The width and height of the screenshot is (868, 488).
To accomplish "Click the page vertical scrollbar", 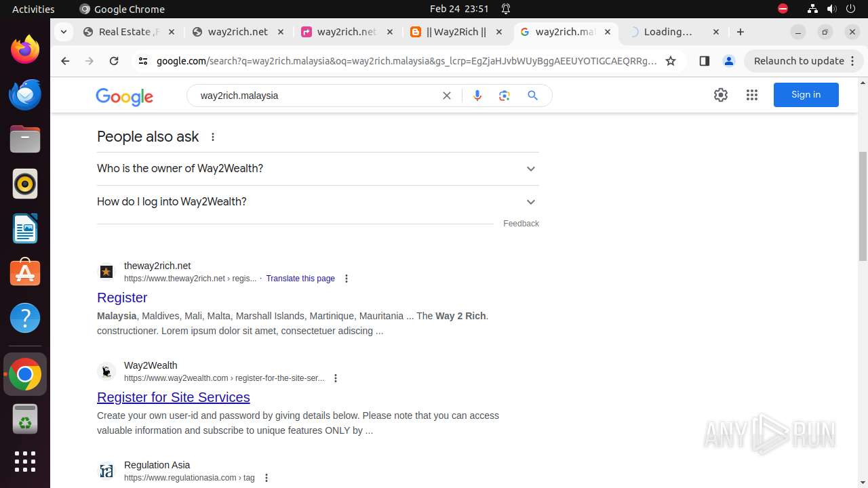I will 863,207.
